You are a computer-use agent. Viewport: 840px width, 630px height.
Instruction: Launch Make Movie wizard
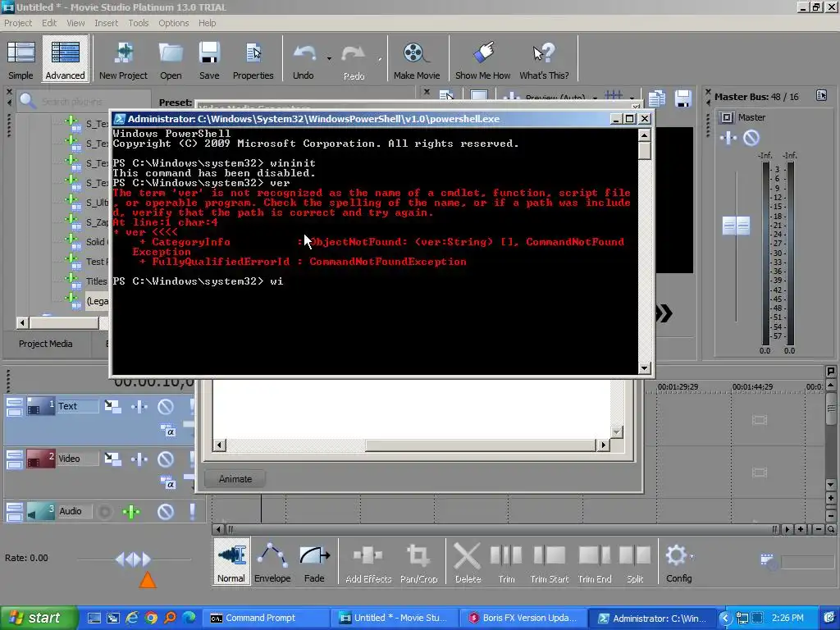[417, 59]
